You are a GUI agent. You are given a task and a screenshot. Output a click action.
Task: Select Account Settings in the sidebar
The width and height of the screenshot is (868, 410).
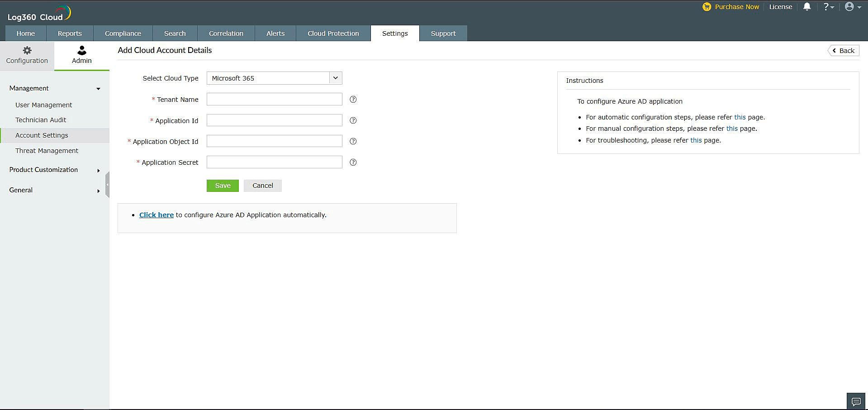tap(55, 135)
